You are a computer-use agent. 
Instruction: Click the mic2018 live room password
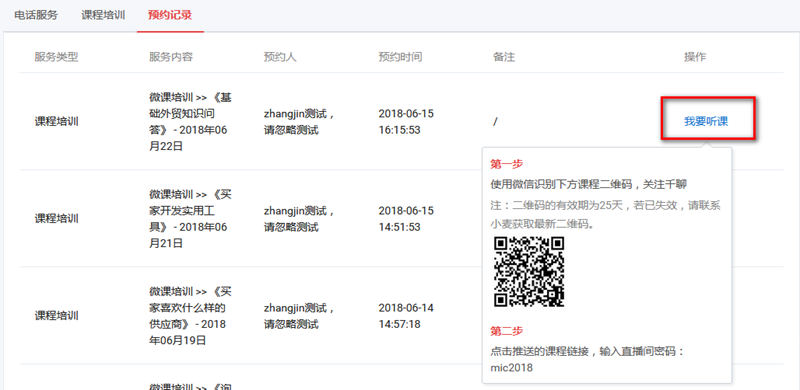[x=511, y=368]
